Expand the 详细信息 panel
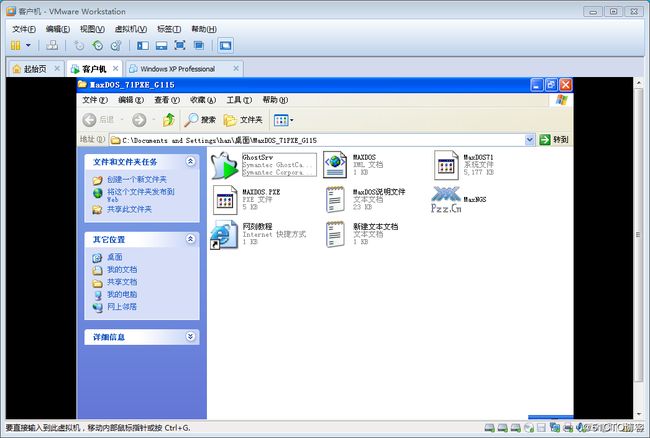This screenshot has height=438, width=650. (x=190, y=336)
